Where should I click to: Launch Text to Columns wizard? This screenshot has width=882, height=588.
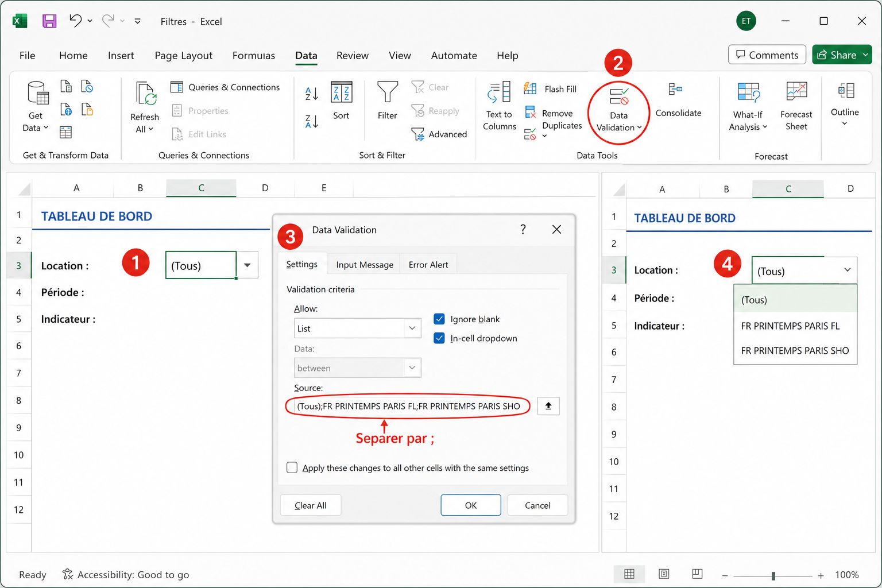[500, 106]
